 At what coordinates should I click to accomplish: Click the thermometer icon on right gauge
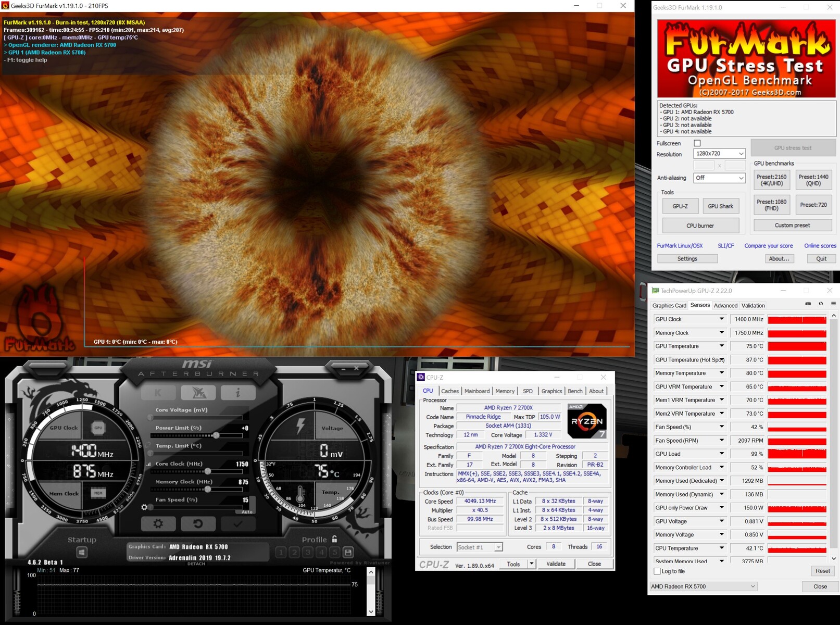[300, 494]
